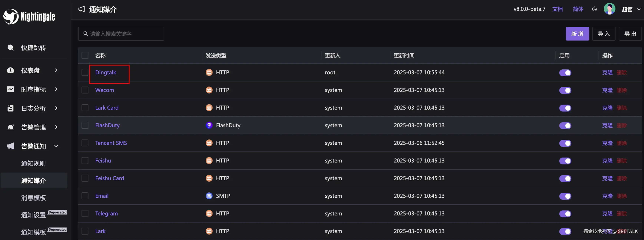Tick the select-all checkbox in table header
This screenshot has height=240, width=644.
tap(85, 55)
